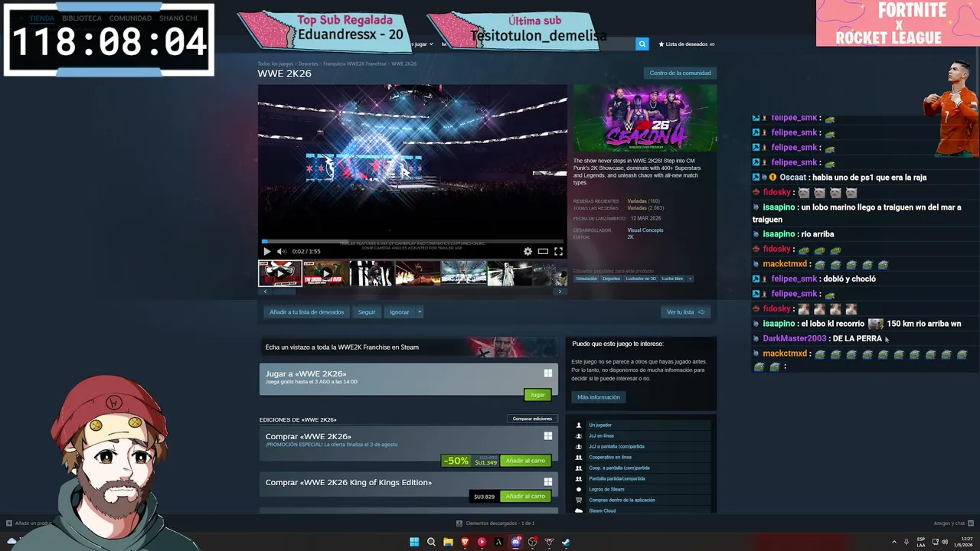Add WWE 2K26 standard to cart
This screenshot has width=980, height=551.
[x=525, y=461]
